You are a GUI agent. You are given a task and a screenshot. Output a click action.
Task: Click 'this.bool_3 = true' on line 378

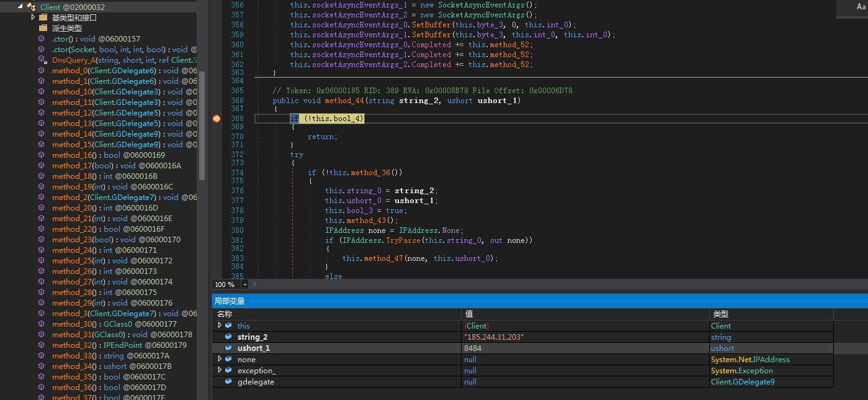point(364,211)
